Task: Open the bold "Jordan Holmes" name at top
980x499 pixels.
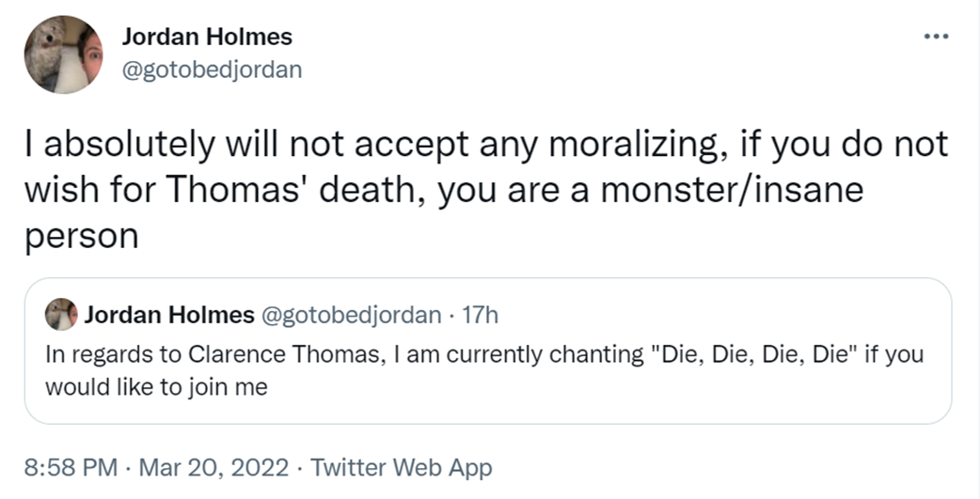Action: pos(207,37)
